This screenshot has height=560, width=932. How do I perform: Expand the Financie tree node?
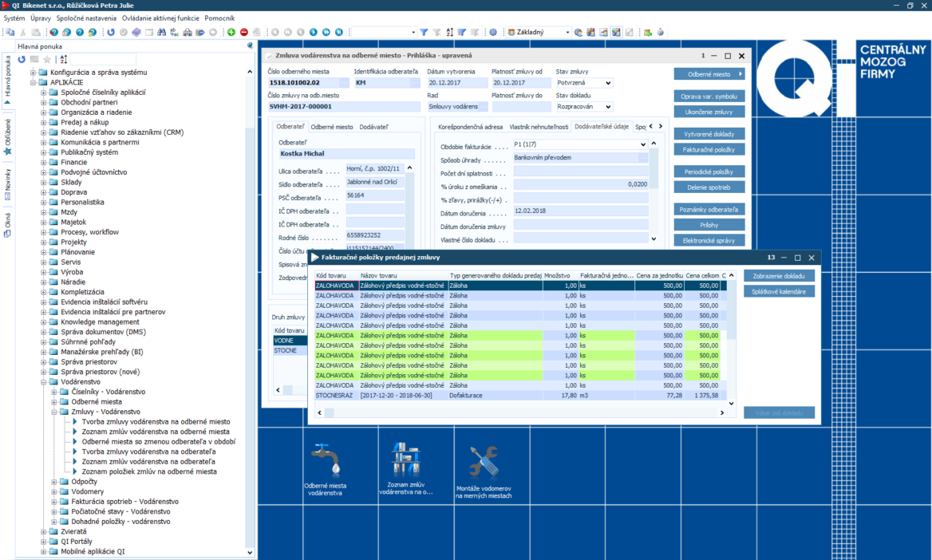(x=45, y=162)
